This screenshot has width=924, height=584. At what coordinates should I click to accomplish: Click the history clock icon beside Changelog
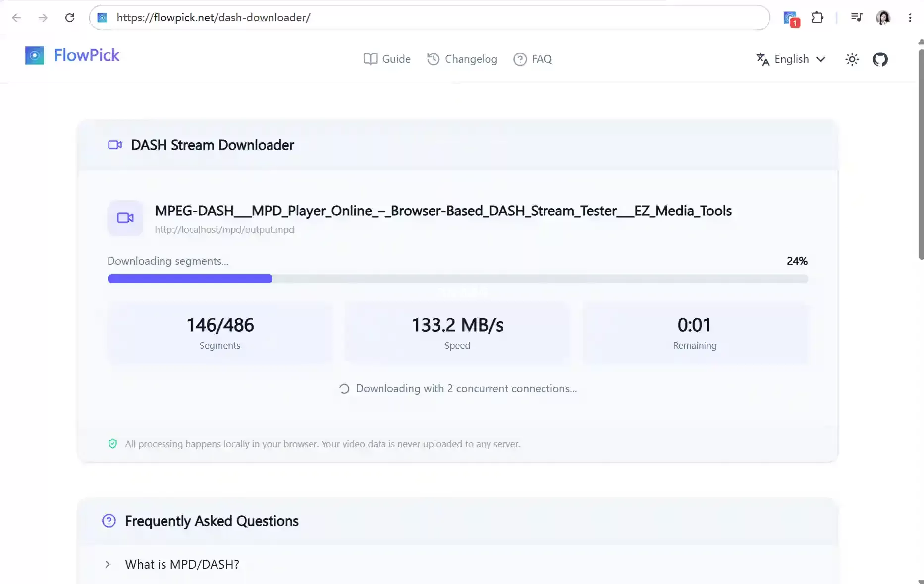tap(434, 59)
